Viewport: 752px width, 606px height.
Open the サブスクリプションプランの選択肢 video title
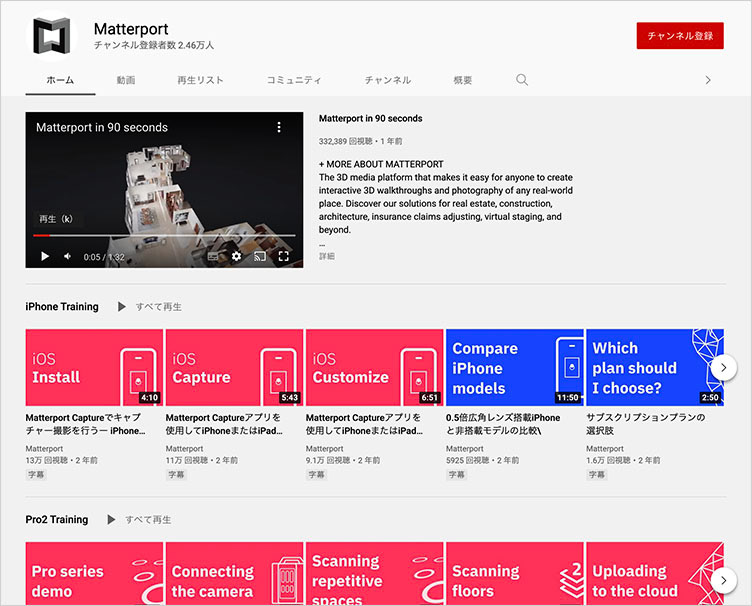click(x=646, y=424)
